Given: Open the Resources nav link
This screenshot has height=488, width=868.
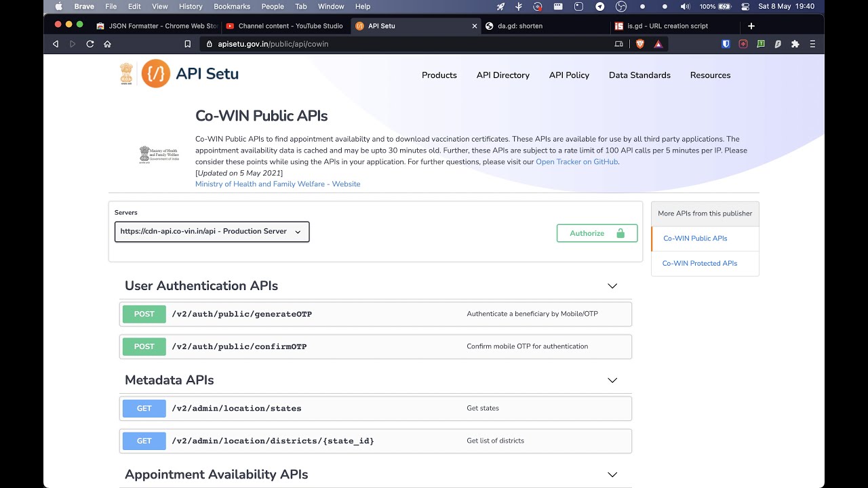Looking at the screenshot, I should click(710, 75).
